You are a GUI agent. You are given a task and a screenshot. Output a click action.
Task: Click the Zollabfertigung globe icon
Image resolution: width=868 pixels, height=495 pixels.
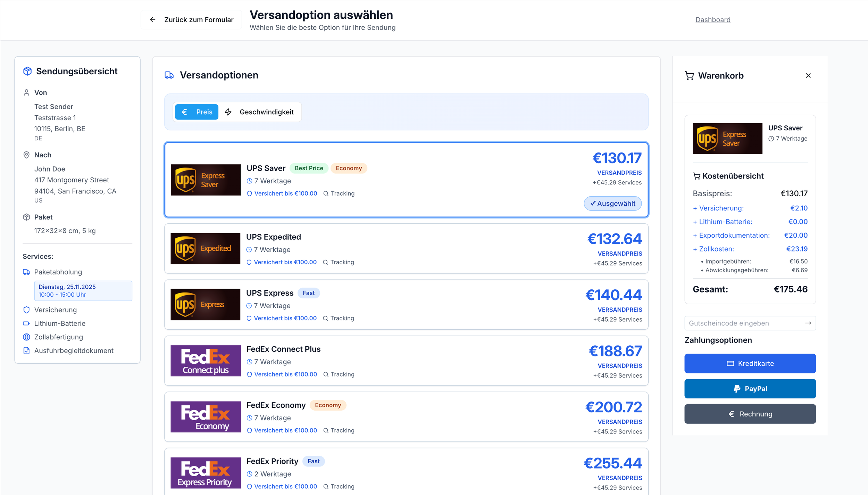pyautogui.click(x=26, y=337)
